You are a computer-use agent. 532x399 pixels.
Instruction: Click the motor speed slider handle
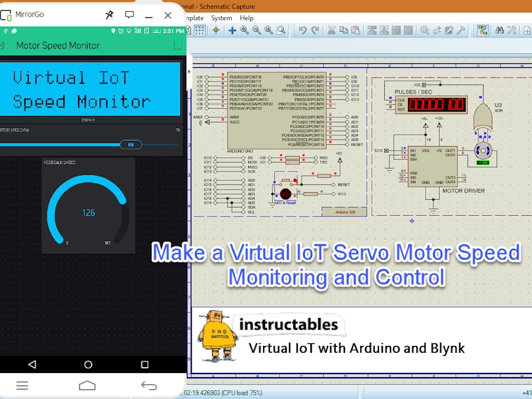click(131, 145)
